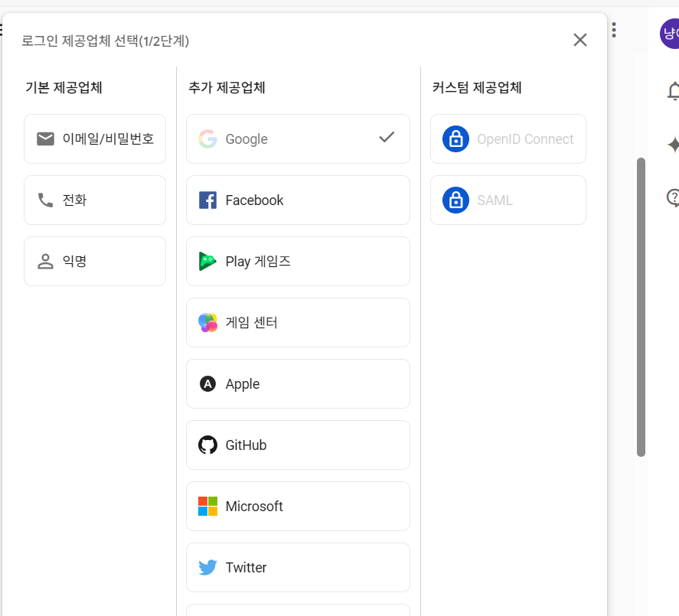Click the Twitter bird icon

tap(208, 568)
